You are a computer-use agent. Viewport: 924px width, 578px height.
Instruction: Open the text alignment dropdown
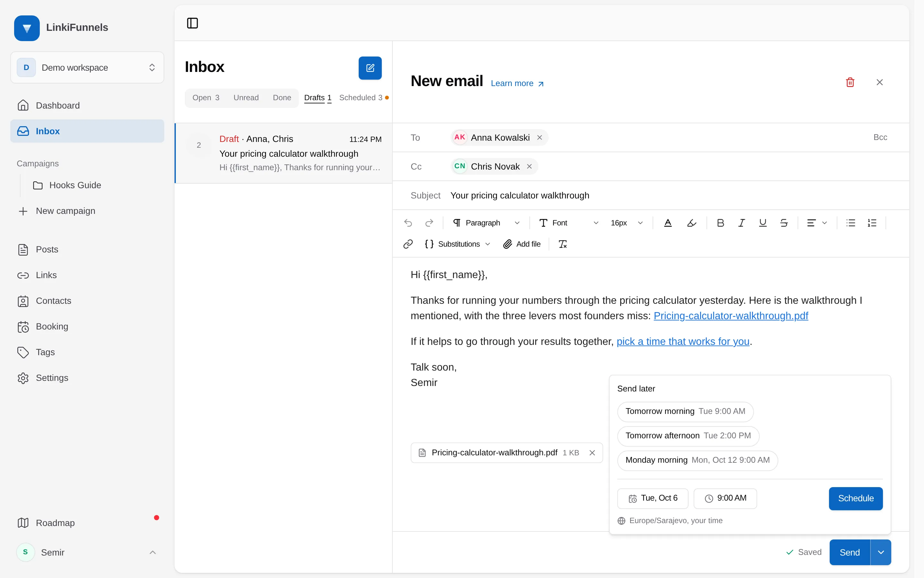click(817, 223)
